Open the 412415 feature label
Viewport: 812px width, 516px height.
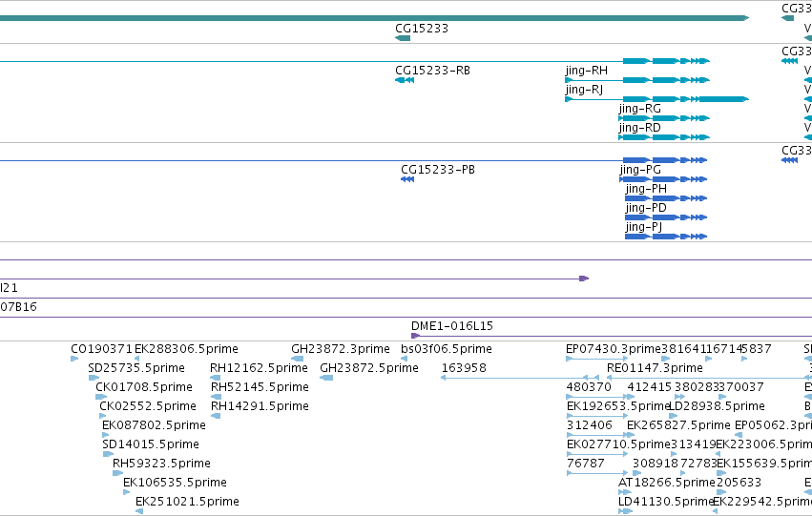coord(650,387)
